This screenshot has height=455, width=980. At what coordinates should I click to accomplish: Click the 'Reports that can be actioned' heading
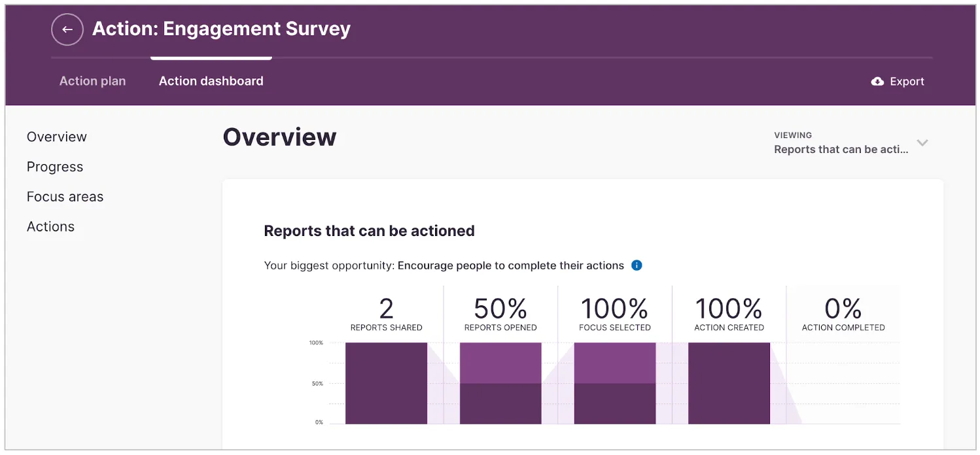point(369,231)
